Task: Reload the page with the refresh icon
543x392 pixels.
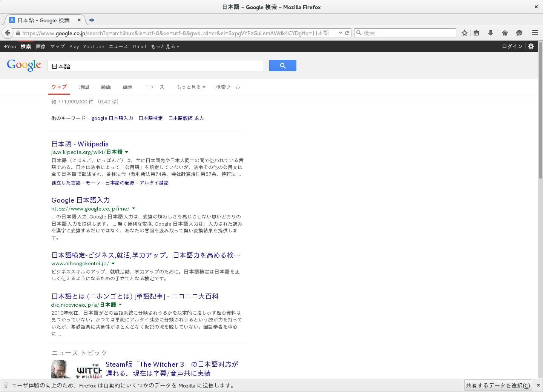Action: [347, 33]
